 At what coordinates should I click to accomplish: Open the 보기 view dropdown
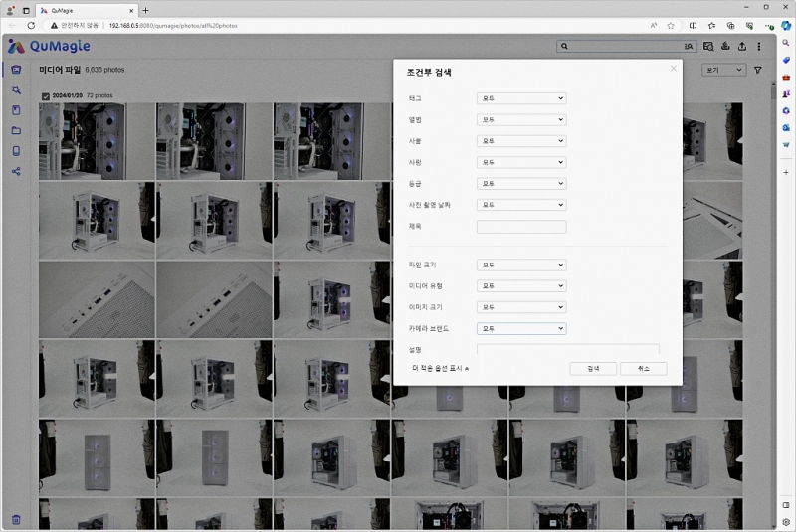pos(724,71)
